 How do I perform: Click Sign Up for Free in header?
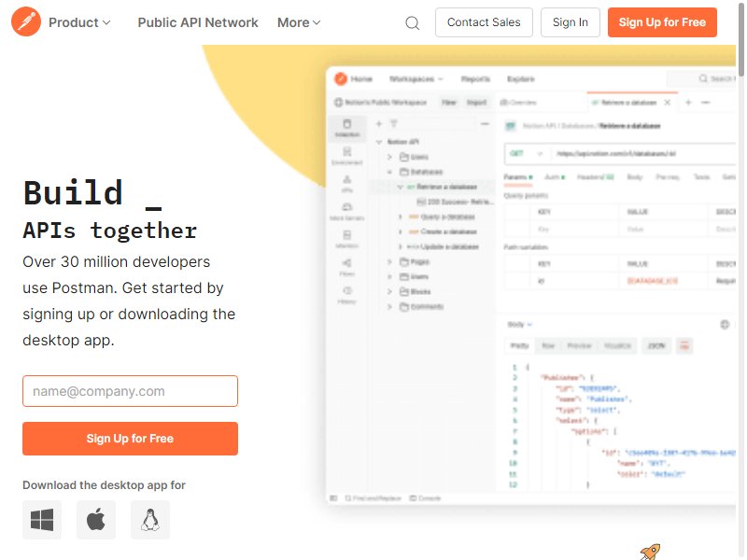point(662,22)
